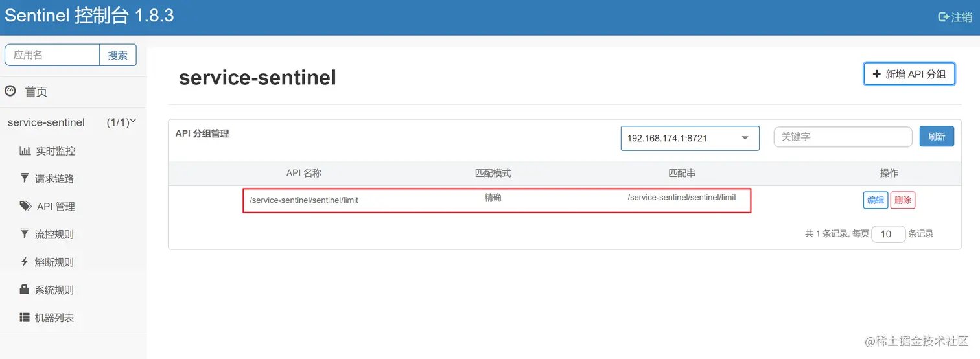Click the dashboard icon beside 首页

click(10, 91)
